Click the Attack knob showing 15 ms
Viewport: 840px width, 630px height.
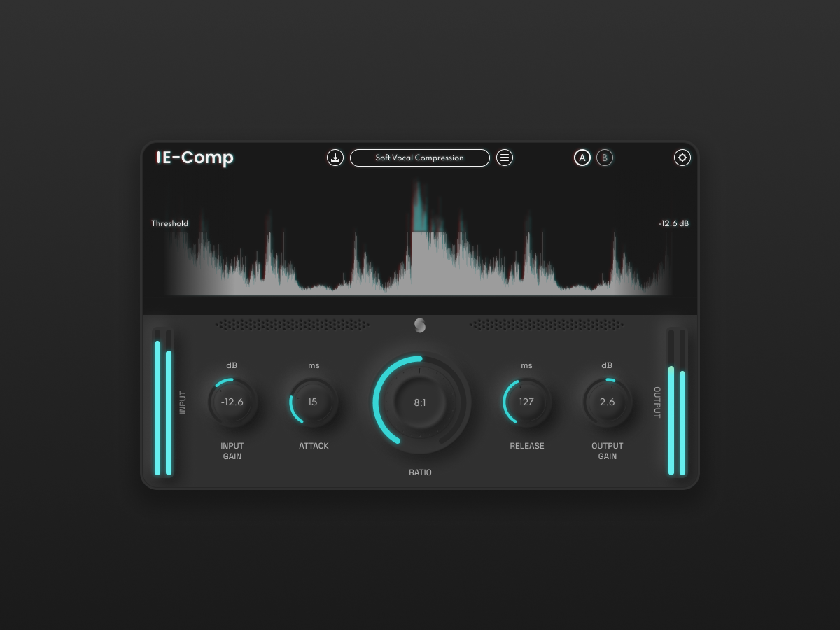(313, 402)
